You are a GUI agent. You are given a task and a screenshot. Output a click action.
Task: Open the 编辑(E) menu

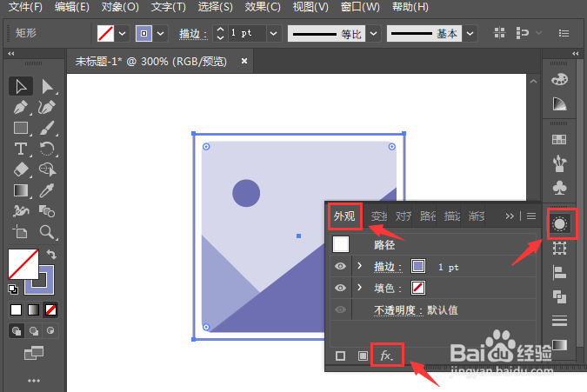coord(72,6)
